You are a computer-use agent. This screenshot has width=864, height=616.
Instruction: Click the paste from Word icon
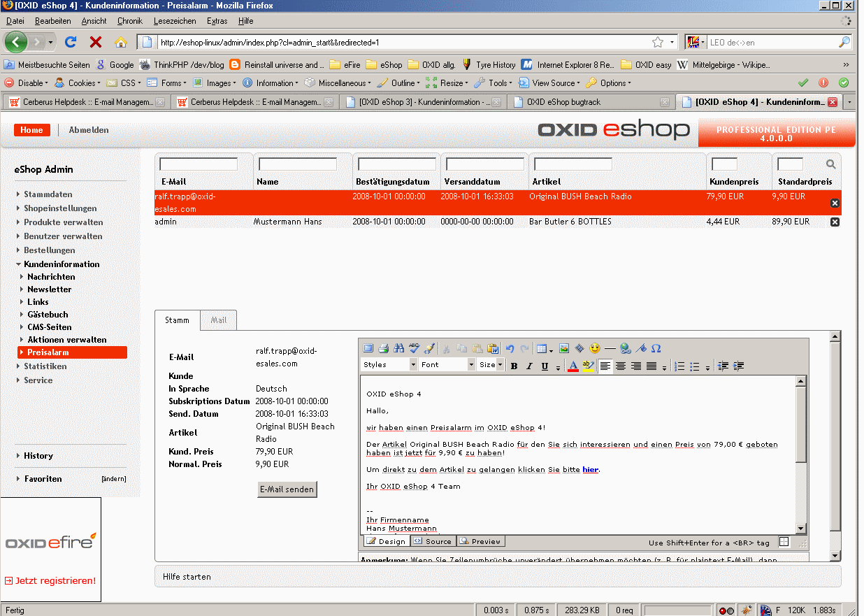pos(493,348)
